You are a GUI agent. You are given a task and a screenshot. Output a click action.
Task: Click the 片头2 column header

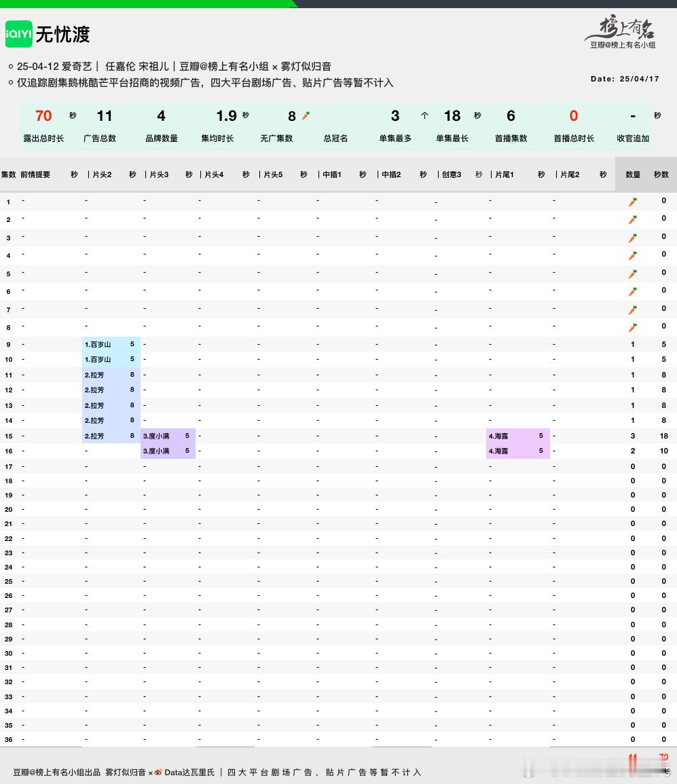(102, 174)
